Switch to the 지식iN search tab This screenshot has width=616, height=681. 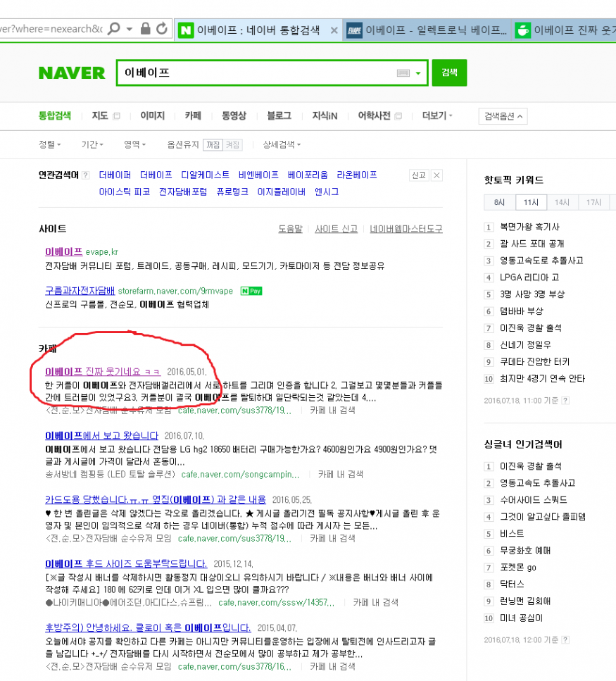(x=325, y=116)
